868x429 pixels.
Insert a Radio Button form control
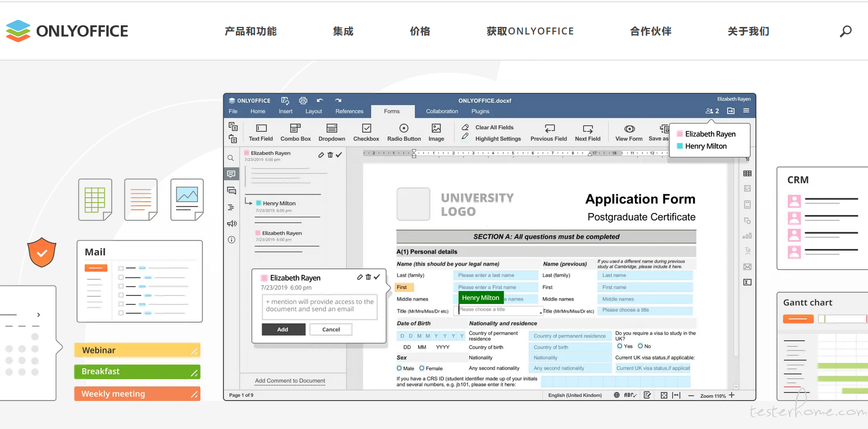point(404,133)
